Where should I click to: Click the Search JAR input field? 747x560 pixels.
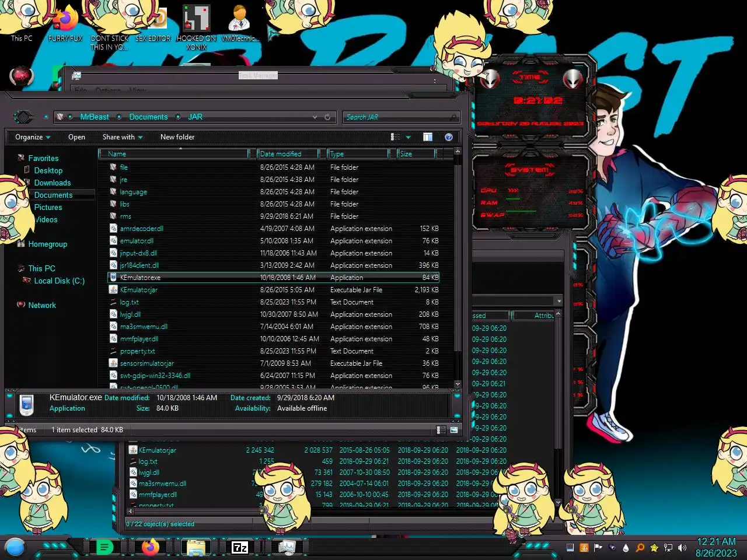tap(400, 117)
